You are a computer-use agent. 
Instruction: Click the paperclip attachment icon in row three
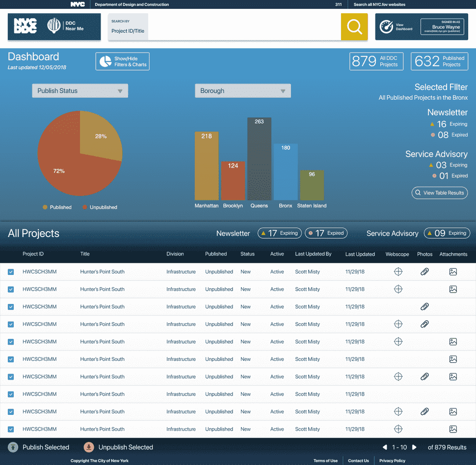pos(425,306)
